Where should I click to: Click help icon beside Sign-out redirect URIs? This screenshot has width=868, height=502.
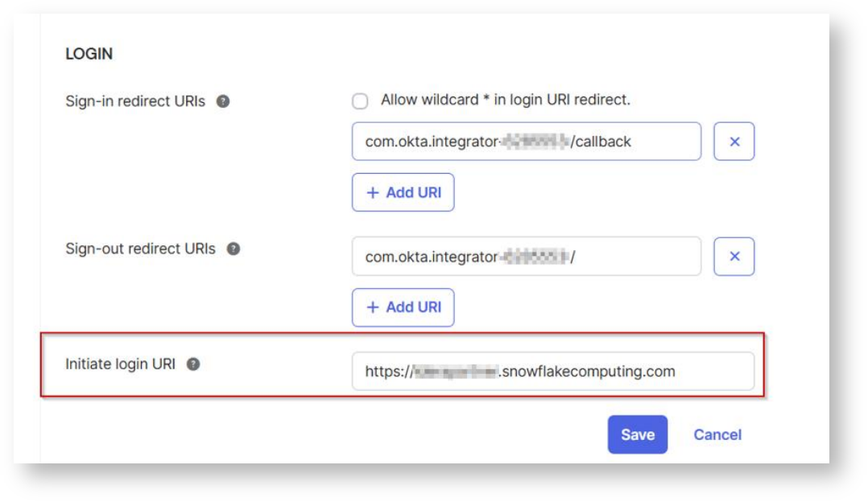(234, 249)
